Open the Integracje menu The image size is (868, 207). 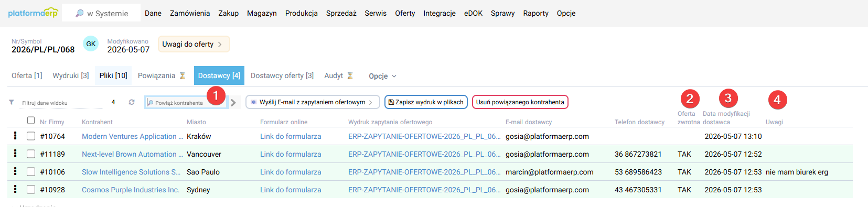[x=440, y=13]
